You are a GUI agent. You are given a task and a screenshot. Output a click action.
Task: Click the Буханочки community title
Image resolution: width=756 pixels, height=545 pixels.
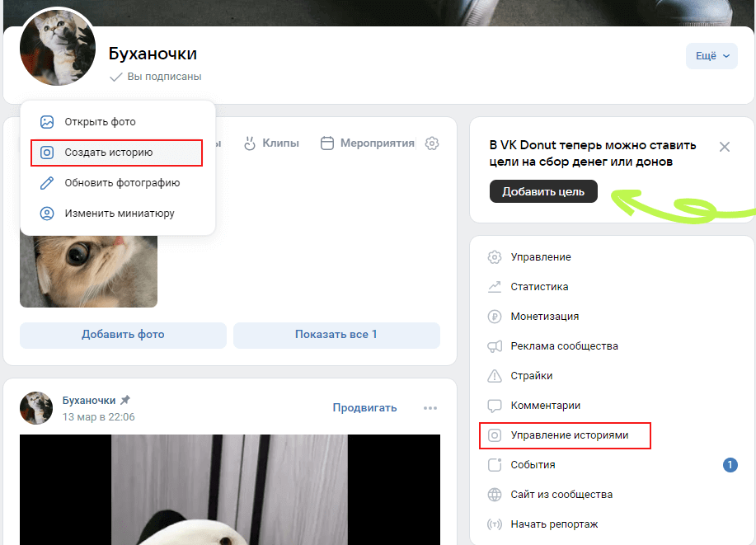coord(153,54)
